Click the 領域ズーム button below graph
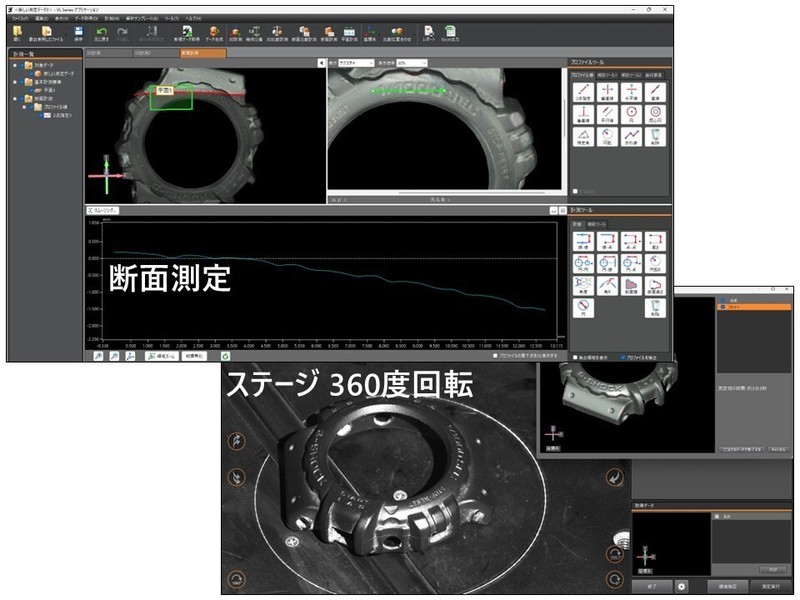The image size is (800, 600). (x=161, y=356)
